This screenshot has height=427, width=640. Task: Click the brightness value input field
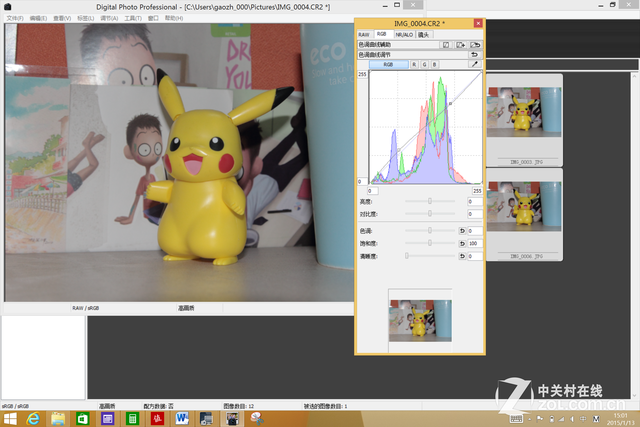(475, 202)
